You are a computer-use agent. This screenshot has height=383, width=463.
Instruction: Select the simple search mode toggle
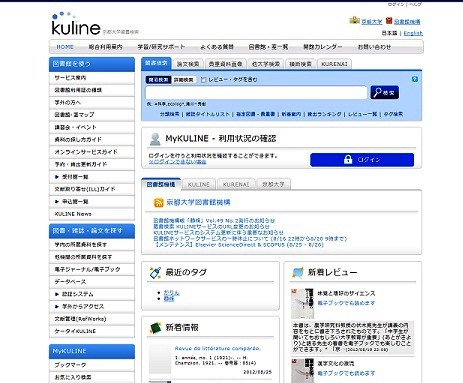coord(158,80)
